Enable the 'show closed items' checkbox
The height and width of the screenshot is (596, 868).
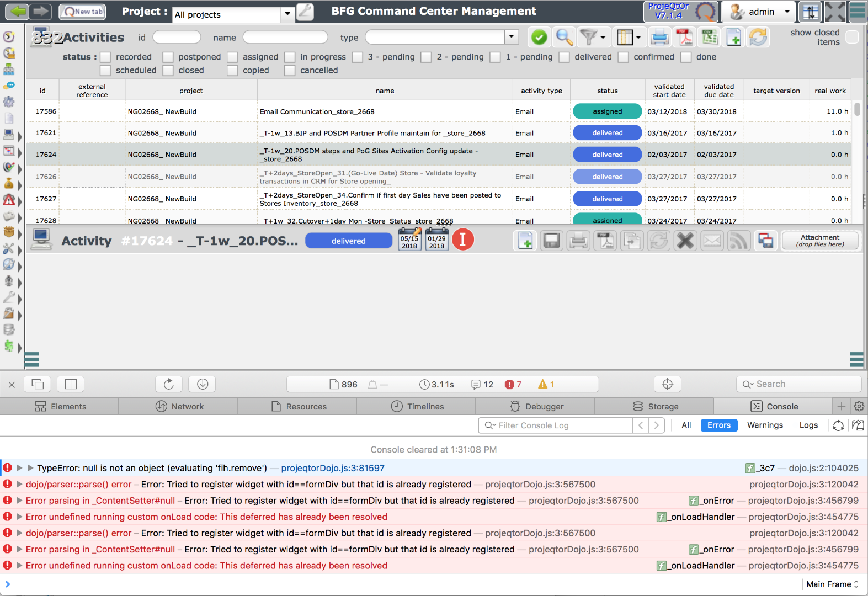[x=852, y=37]
